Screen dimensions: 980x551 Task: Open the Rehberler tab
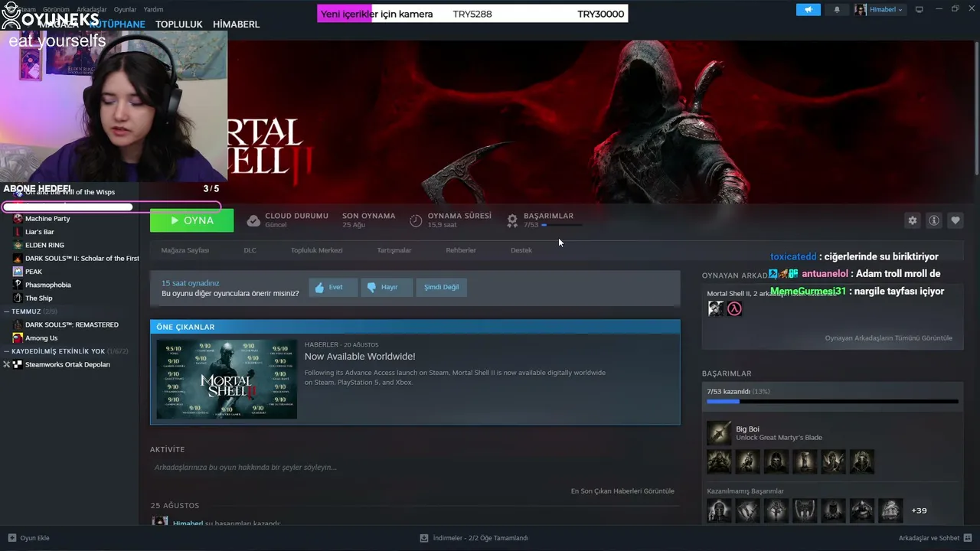pyautogui.click(x=461, y=250)
